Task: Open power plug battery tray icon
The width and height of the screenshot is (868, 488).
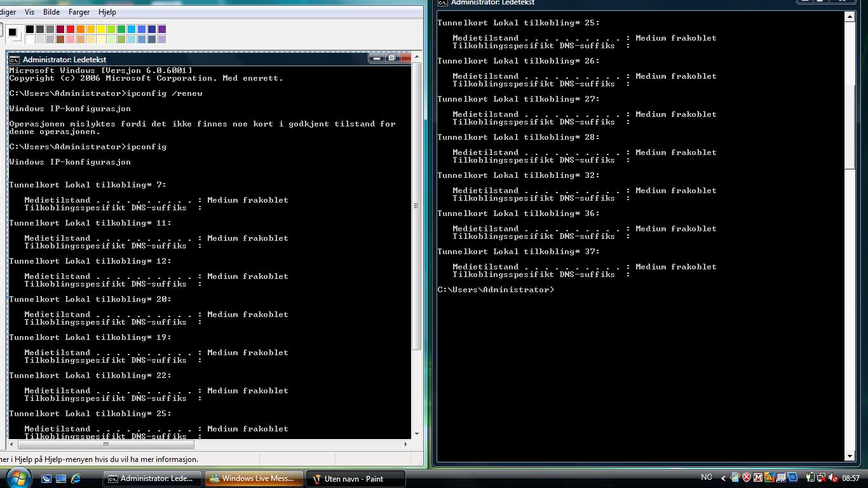Action: click(810, 478)
